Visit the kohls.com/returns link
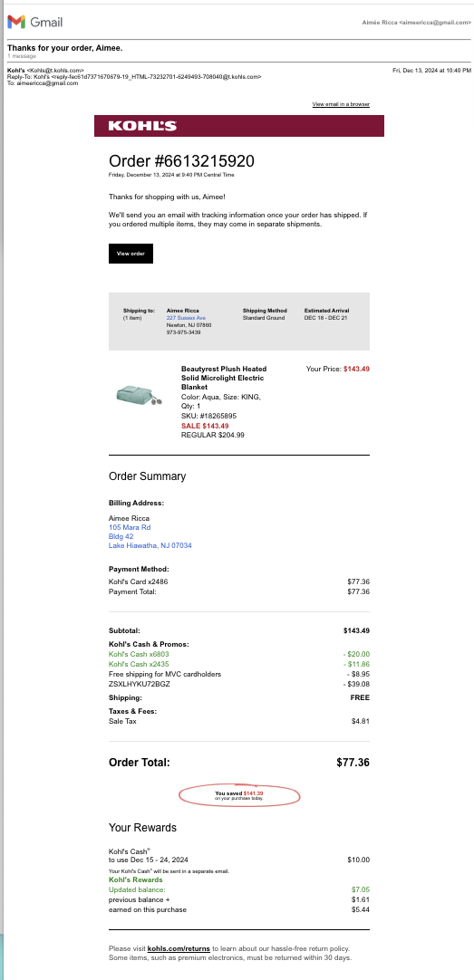The width and height of the screenshot is (474, 980). [x=179, y=948]
